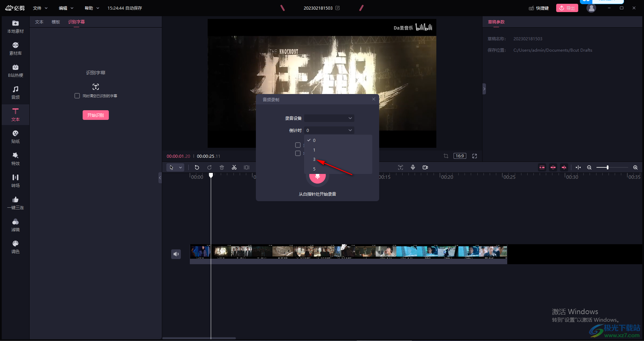Open the 音频 audio panel
Screen dimensions: 644x341
(15, 93)
